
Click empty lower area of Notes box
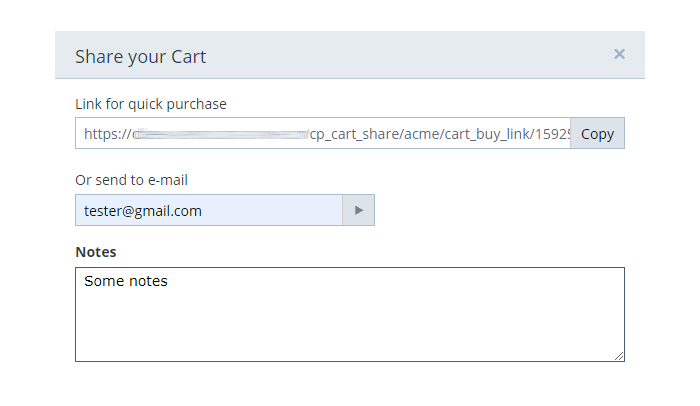[x=350, y=333]
